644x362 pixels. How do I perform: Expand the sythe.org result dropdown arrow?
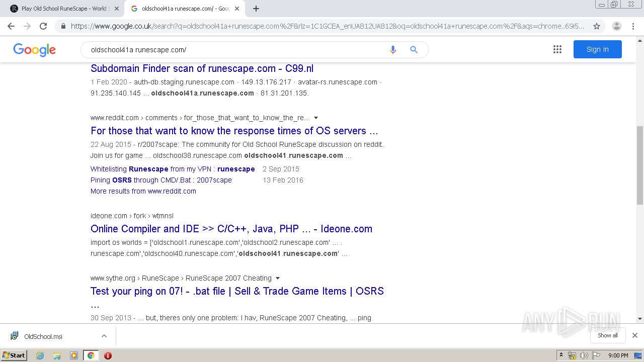278,278
